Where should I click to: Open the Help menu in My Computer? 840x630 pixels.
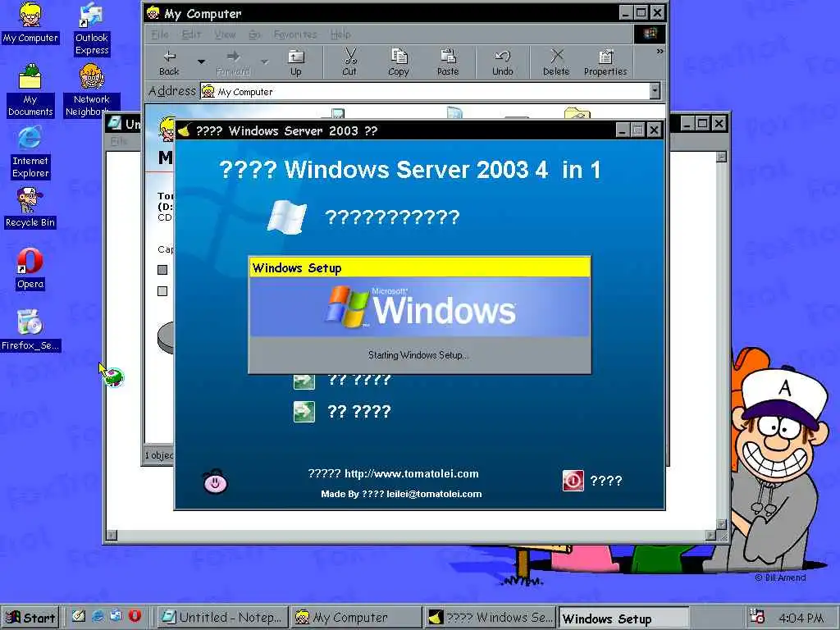click(x=340, y=34)
